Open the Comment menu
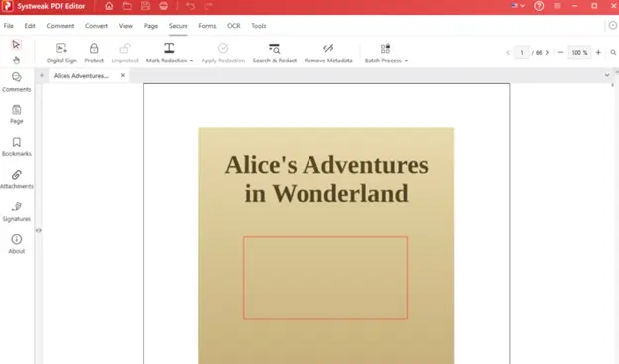Screen dimensions: 619x364 (x=60, y=26)
